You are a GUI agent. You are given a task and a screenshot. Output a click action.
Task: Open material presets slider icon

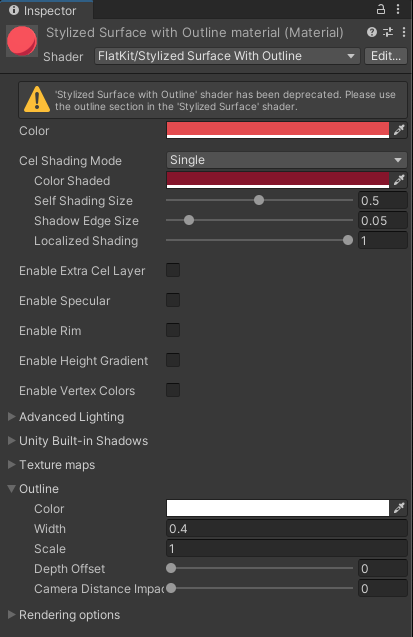(388, 32)
